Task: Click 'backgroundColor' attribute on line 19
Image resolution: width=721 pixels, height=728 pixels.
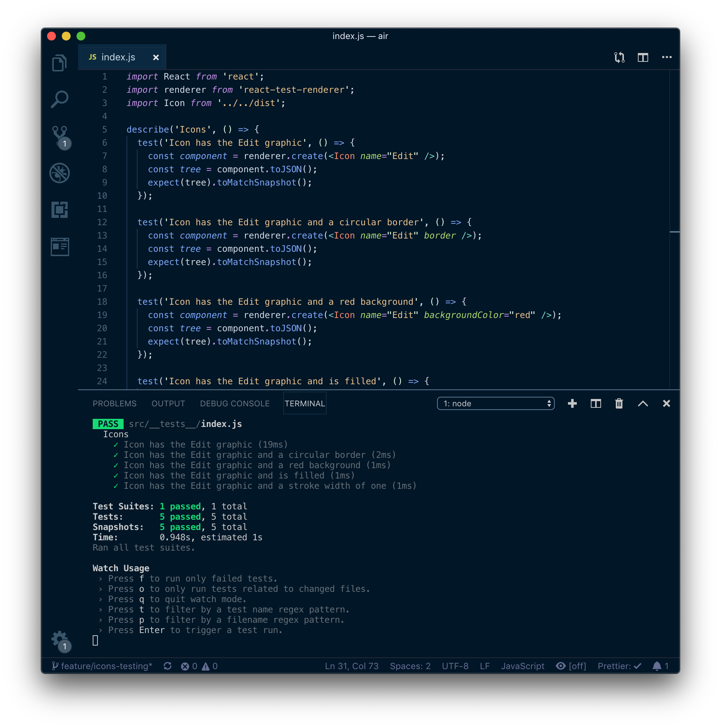Action: pyautogui.click(x=464, y=315)
